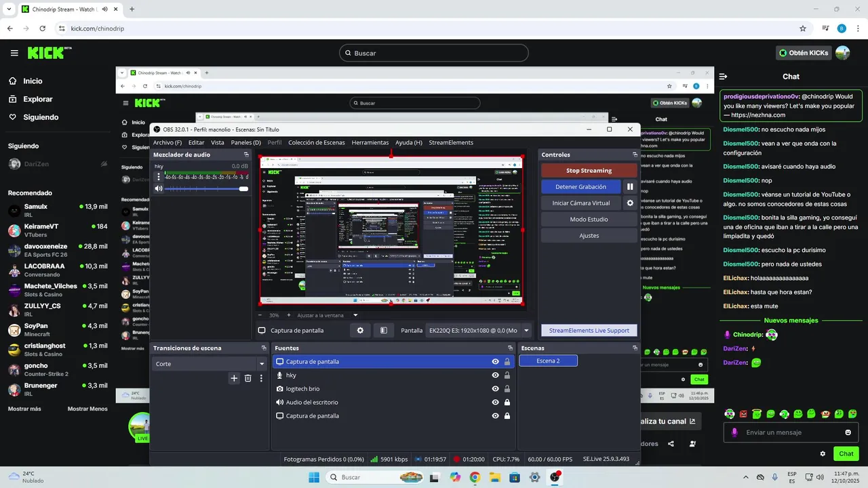
Task: Mute the hky audio channel
Action: pyautogui.click(x=159, y=188)
